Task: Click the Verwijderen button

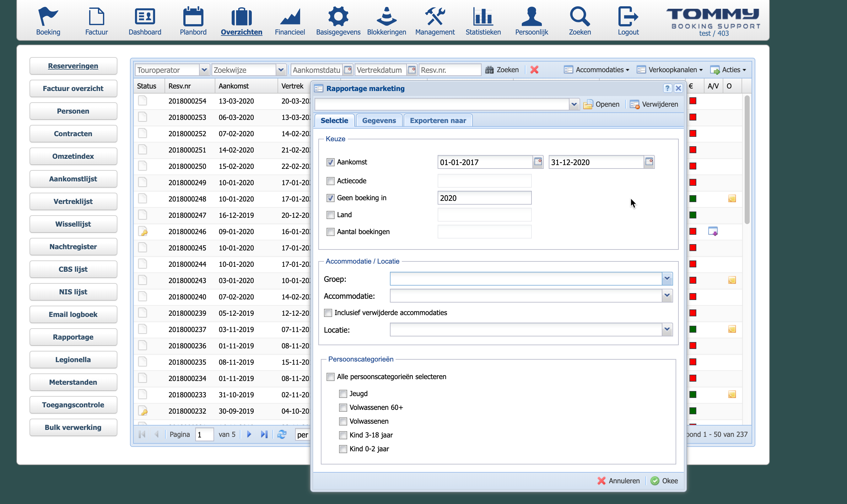Action: [654, 104]
